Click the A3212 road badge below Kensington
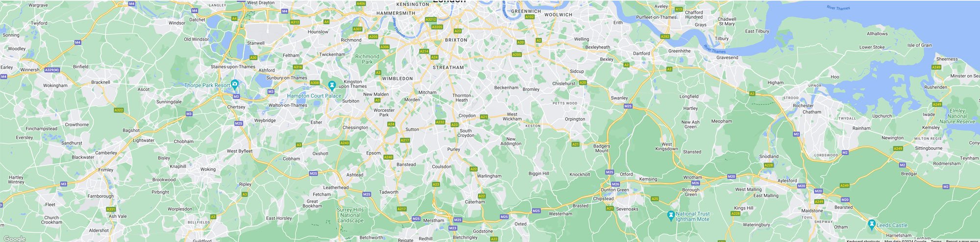980x242 pixels. pyautogui.click(x=431, y=20)
